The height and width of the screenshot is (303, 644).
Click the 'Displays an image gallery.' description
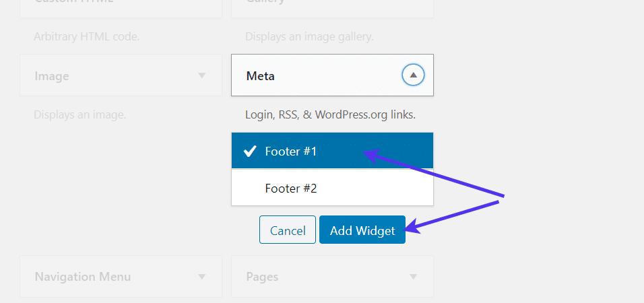(309, 36)
